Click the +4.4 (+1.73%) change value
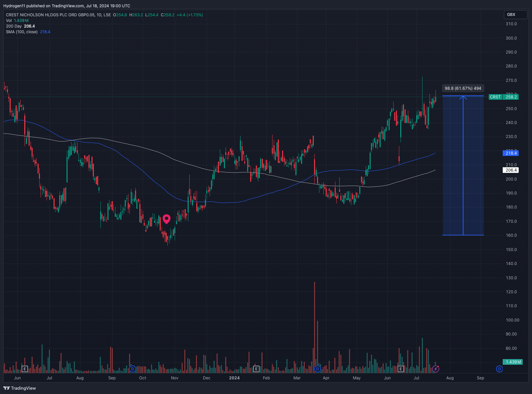This screenshot has height=394, width=532. 190,15
